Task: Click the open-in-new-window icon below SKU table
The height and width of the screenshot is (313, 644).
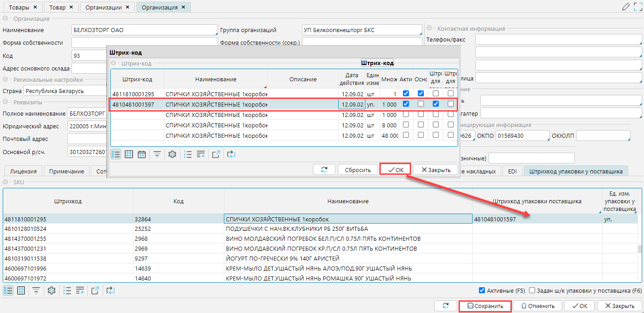Action: pos(95,290)
